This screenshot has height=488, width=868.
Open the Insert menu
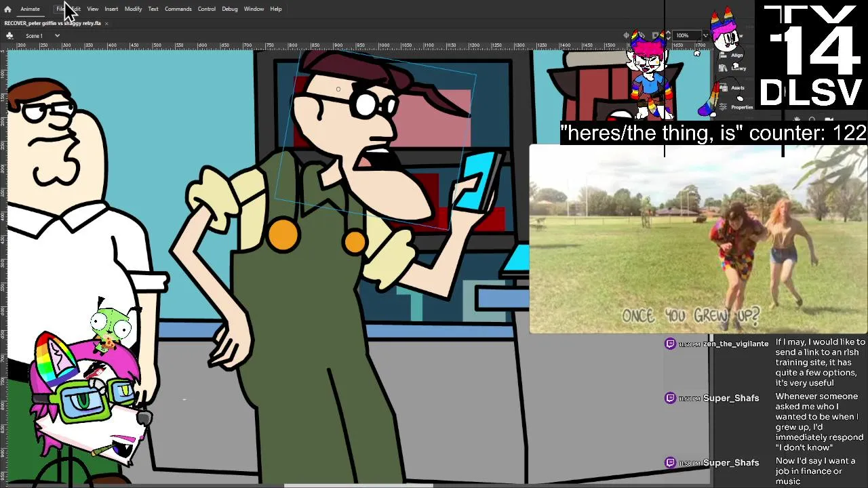[111, 9]
